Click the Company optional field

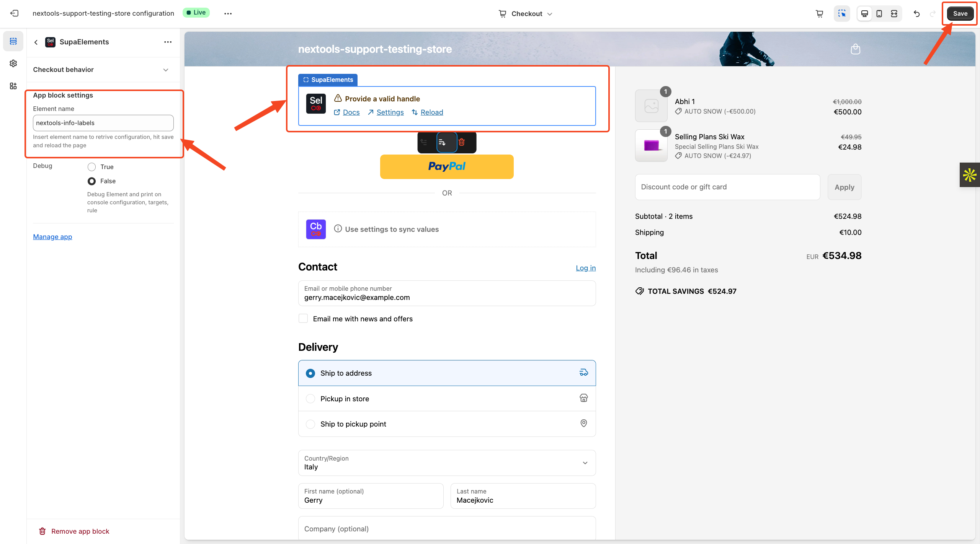click(x=447, y=529)
